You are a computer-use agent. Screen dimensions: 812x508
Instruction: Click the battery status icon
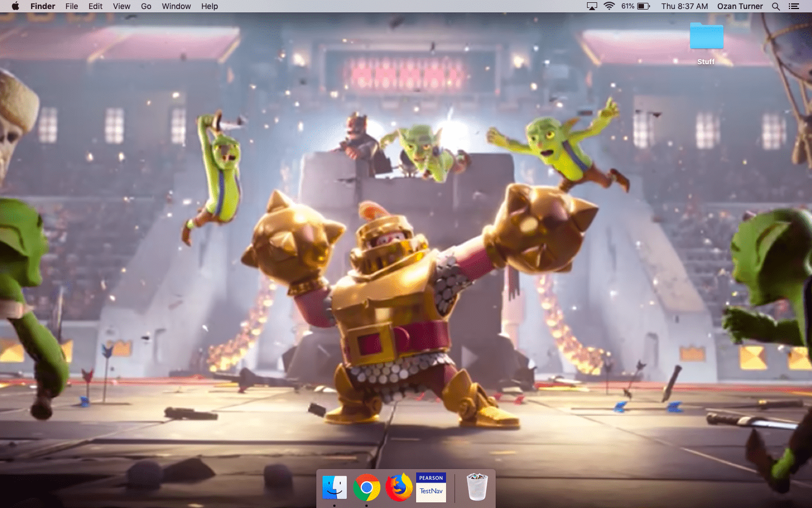coord(643,6)
